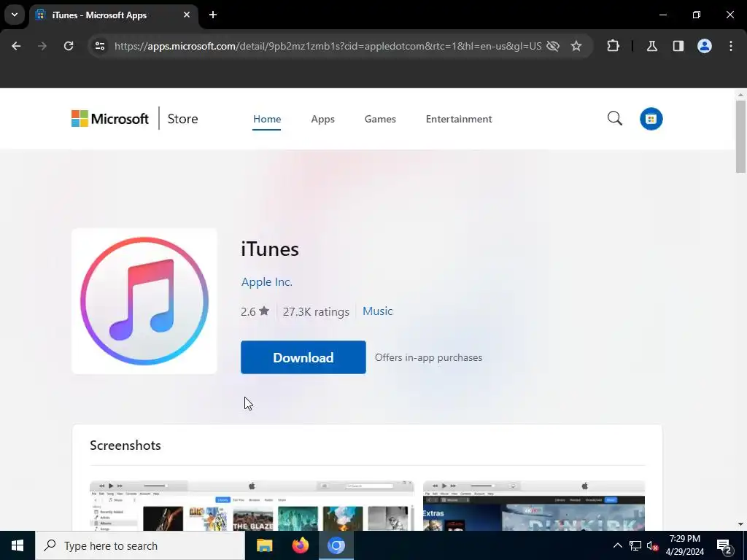Viewport: 747px width, 560px height.
Task: Open the Entertainment navigation tab
Action: click(459, 119)
